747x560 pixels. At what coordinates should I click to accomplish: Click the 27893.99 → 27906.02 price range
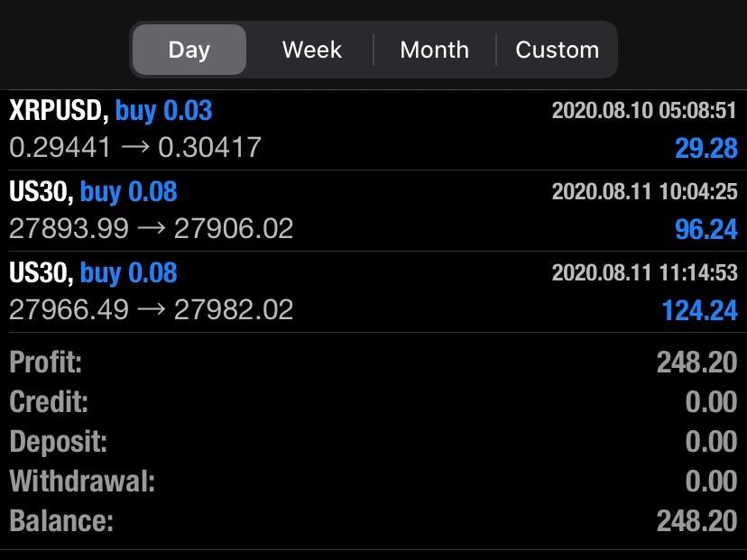click(152, 228)
